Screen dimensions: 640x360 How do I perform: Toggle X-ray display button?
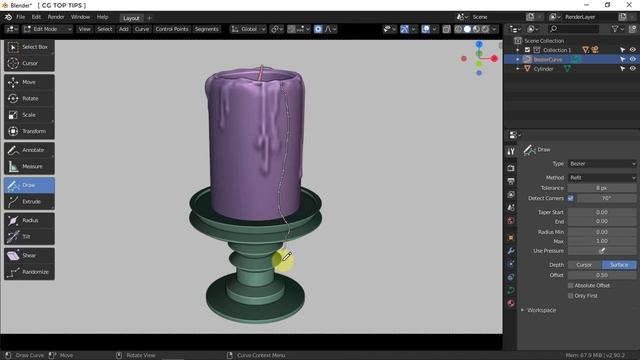pyautogui.click(x=447, y=29)
